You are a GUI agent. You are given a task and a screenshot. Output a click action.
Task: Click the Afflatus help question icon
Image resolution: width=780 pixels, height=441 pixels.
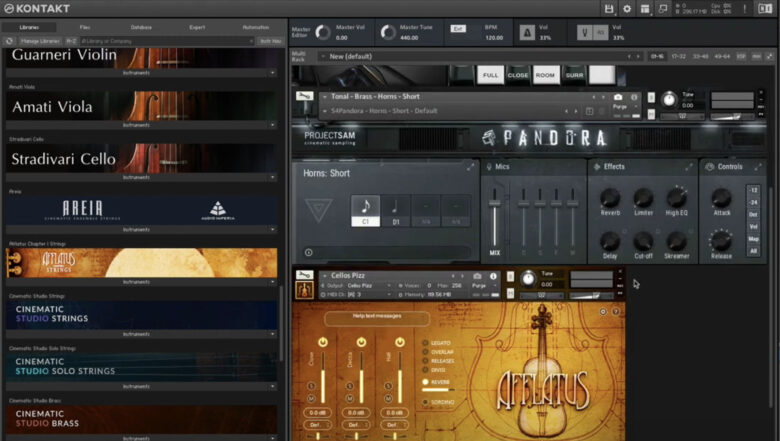pos(615,312)
